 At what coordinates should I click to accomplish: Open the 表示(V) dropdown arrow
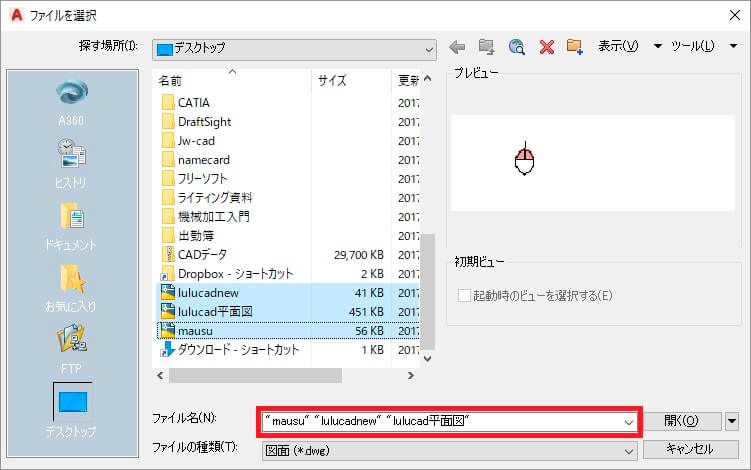(658, 46)
